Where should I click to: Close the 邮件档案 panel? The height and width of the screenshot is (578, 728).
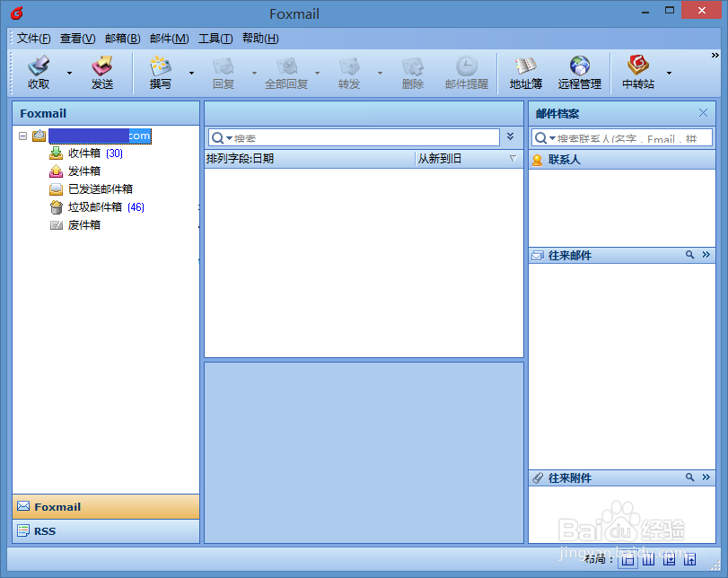704,113
